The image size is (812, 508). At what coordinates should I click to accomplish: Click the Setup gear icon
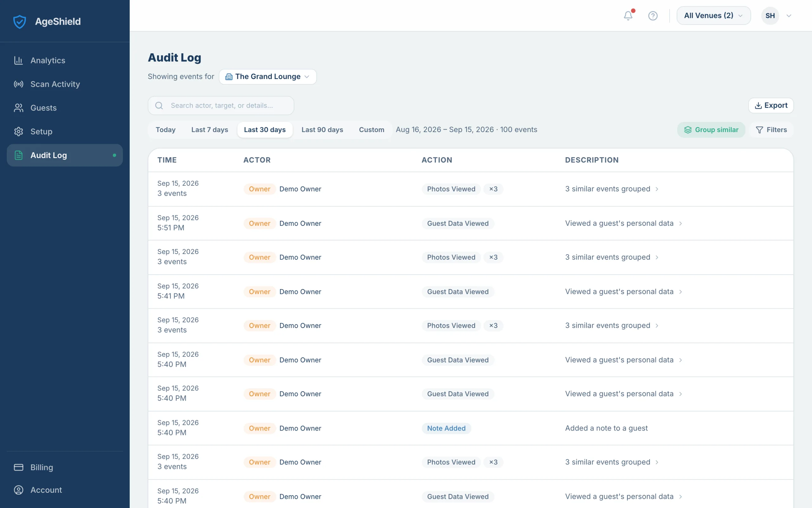tap(18, 131)
